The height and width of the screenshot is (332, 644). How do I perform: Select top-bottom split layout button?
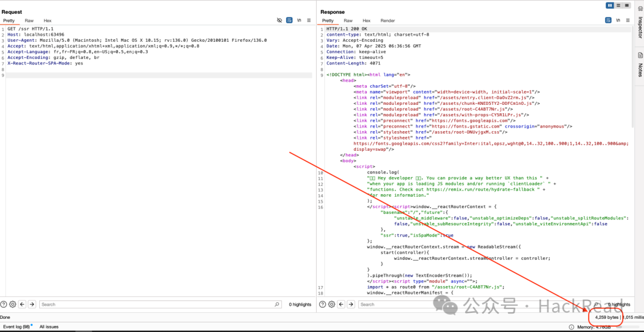(618, 5)
